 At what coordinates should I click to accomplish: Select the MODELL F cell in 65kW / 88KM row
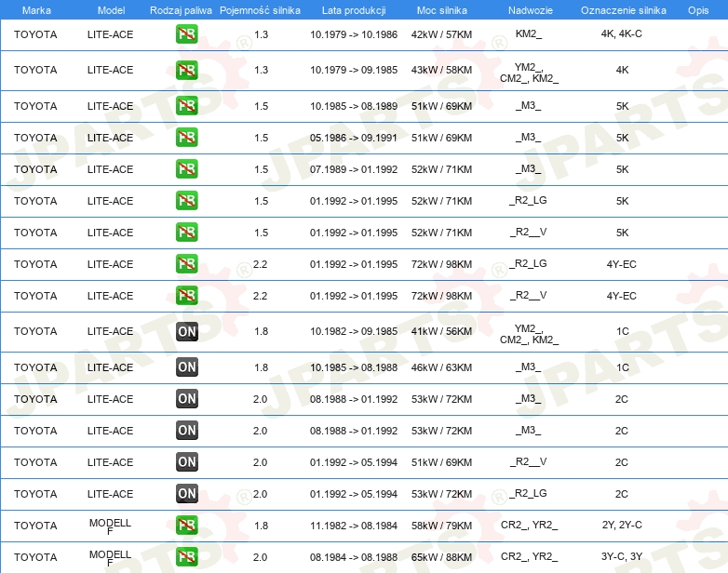pos(110,558)
